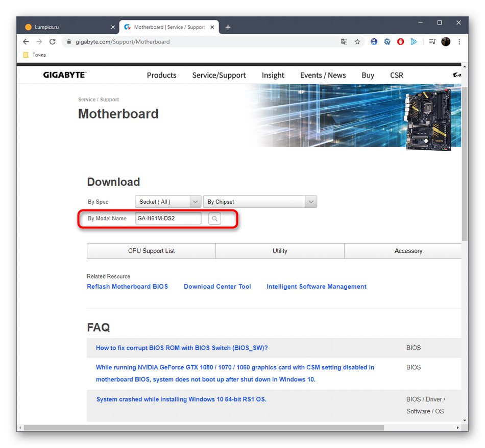Screen dimensions: 485x448
Task: Open the Events / News menu item
Action: coord(323,75)
